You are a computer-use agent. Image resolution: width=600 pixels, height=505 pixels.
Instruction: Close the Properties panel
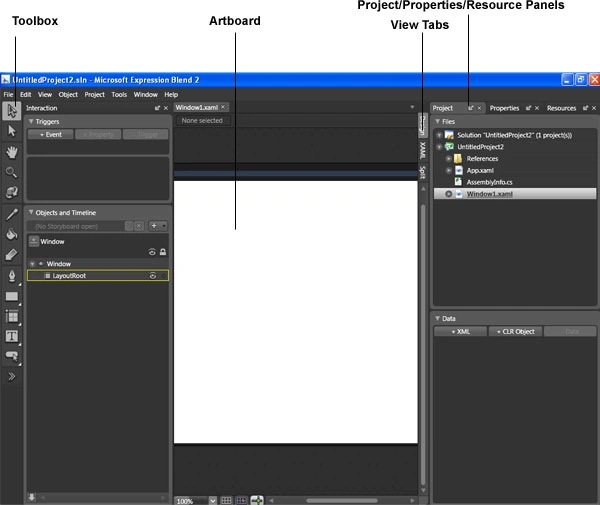click(x=537, y=108)
